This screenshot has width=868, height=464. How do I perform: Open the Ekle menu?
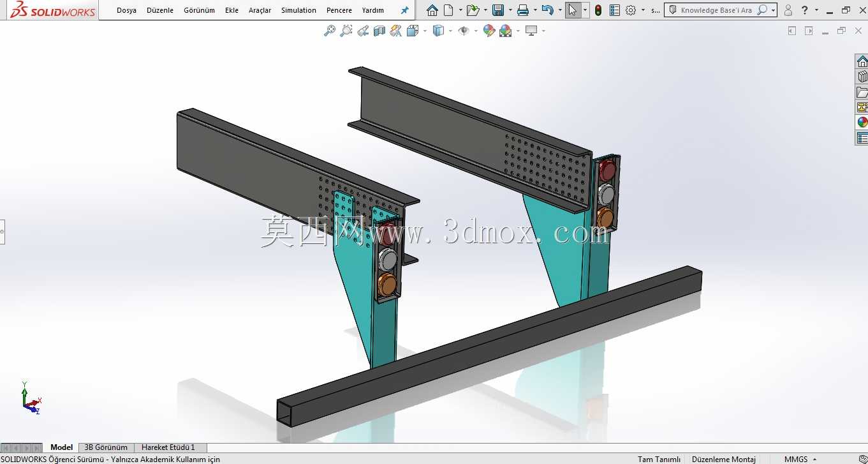[x=232, y=10]
